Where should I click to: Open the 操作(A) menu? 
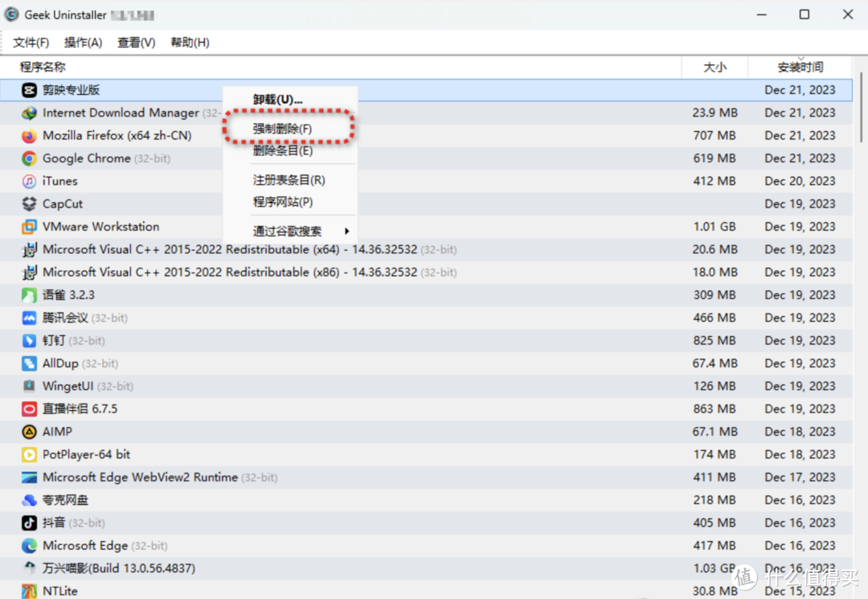click(x=83, y=43)
